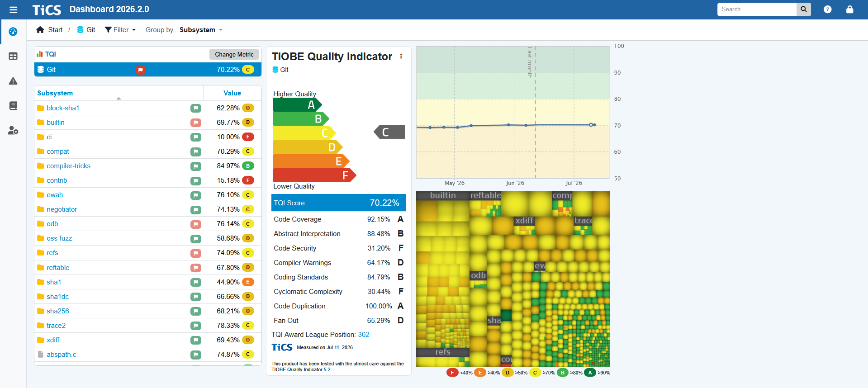Viewport: 868px width, 388px height.
Task: Click the red flag icon on Git row
Action: pyautogui.click(x=141, y=70)
